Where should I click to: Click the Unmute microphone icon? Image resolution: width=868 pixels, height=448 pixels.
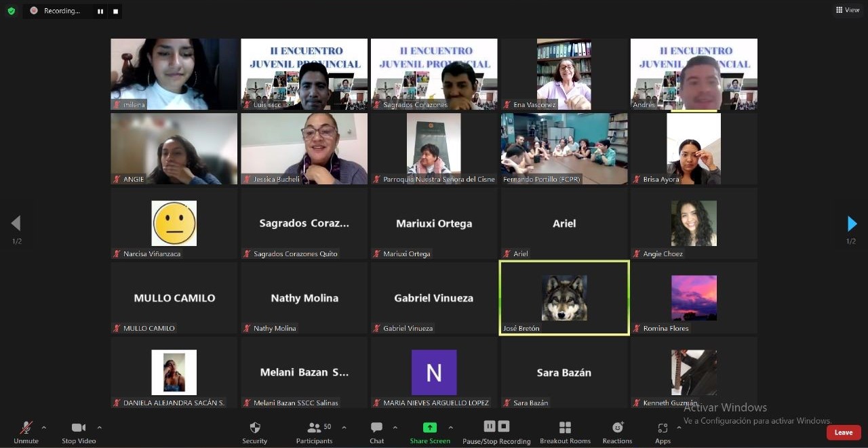click(x=26, y=428)
